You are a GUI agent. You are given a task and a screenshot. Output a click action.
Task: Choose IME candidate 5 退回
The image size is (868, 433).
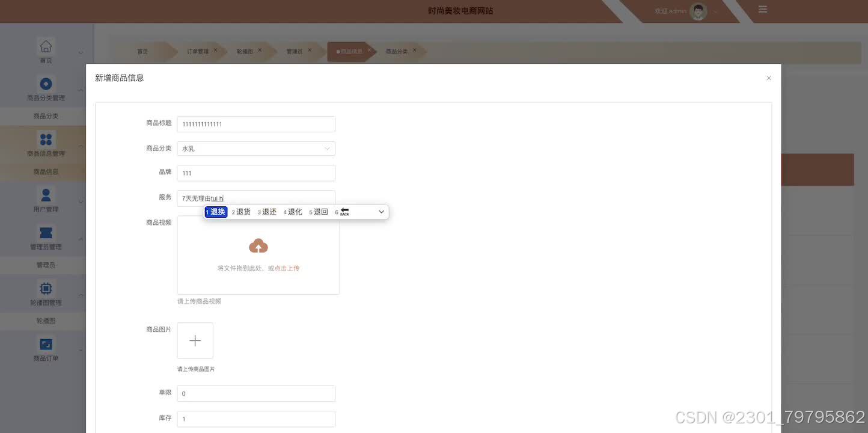pyautogui.click(x=319, y=212)
